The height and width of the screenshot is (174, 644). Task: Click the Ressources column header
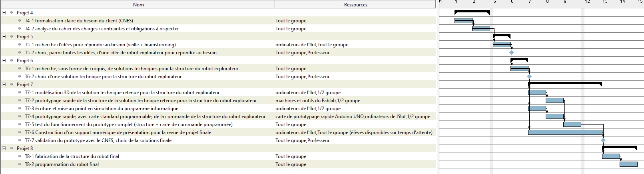click(x=355, y=4)
